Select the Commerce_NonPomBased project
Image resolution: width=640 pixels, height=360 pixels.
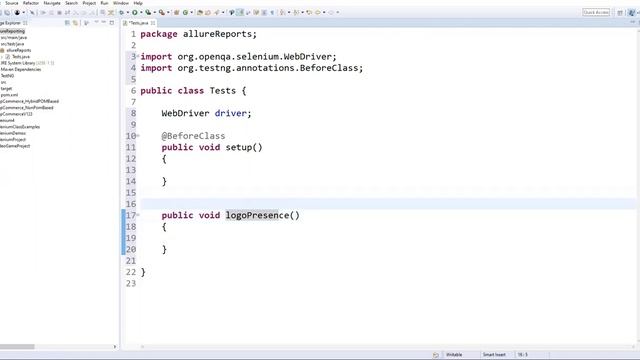[27, 108]
